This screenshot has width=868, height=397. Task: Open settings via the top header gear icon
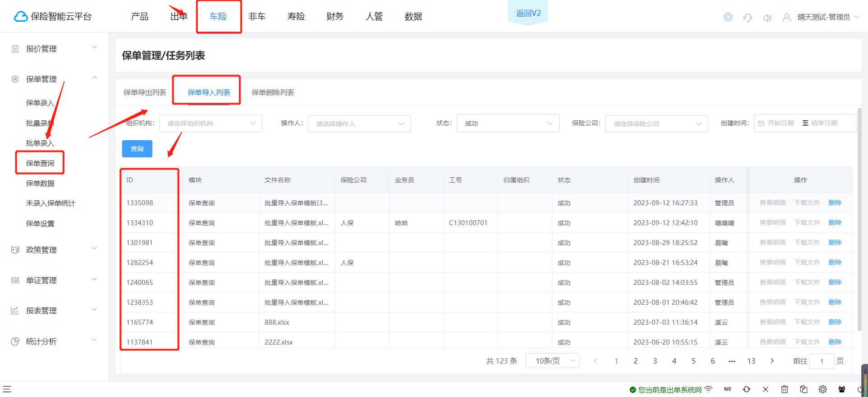[x=728, y=17]
